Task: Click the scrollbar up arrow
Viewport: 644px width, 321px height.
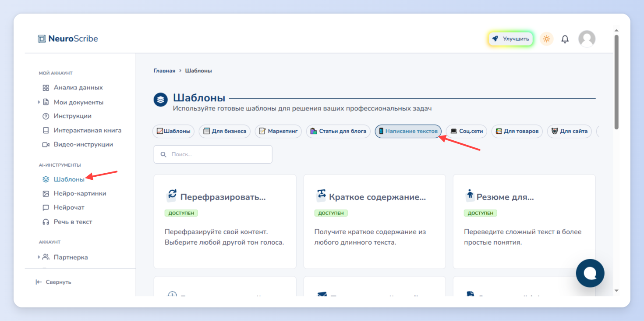Action: 616,31
